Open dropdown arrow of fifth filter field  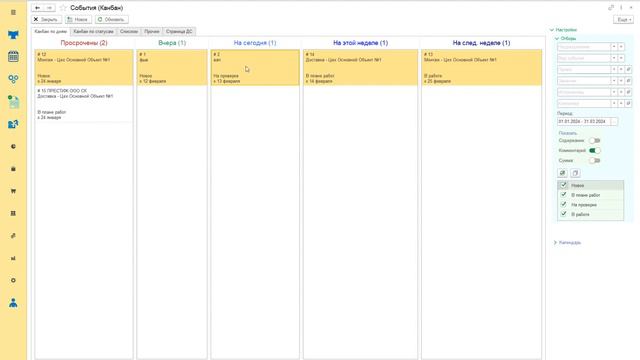tap(613, 92)
